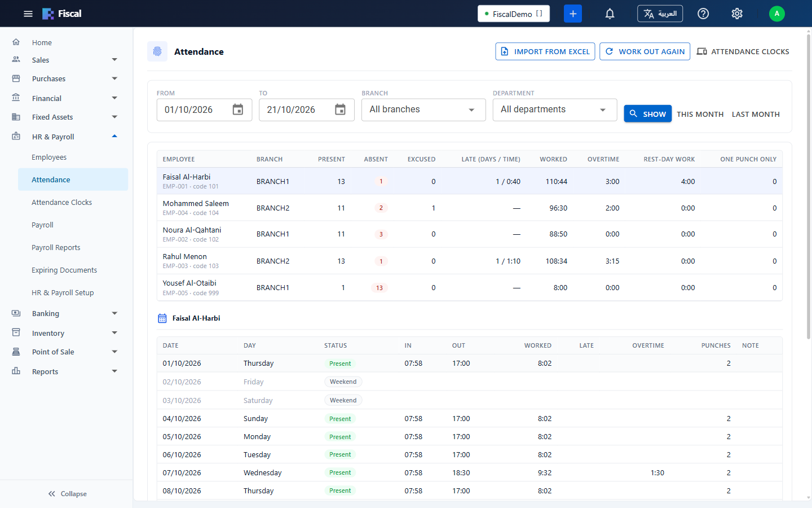The image size is (812, 508).
Task: Open the notifications bell
Action: point(610,14)
